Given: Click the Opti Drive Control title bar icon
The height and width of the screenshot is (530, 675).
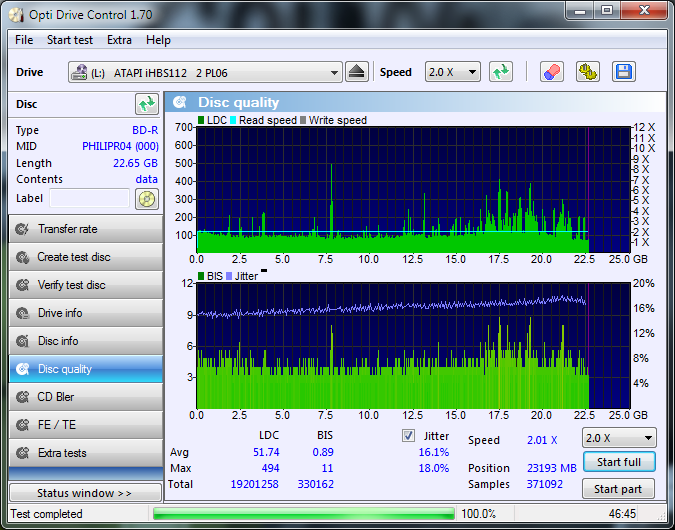Looking at the screenshot, I should 16,15.
